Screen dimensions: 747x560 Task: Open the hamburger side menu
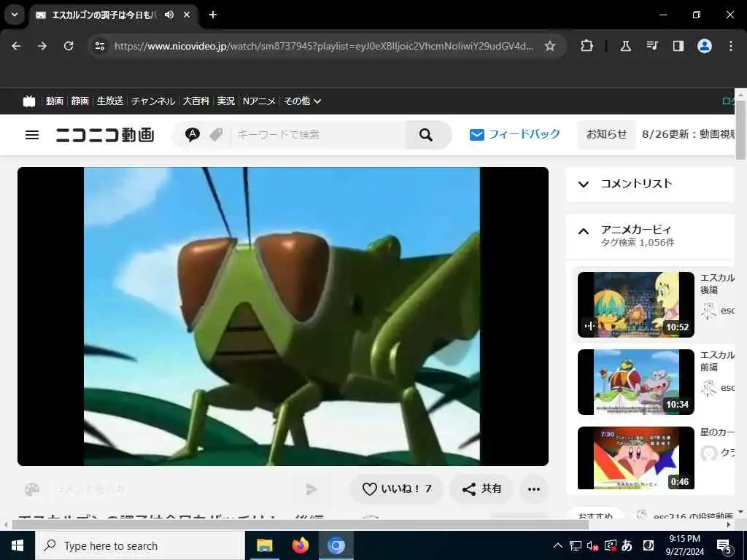click(x=32, y=135)
